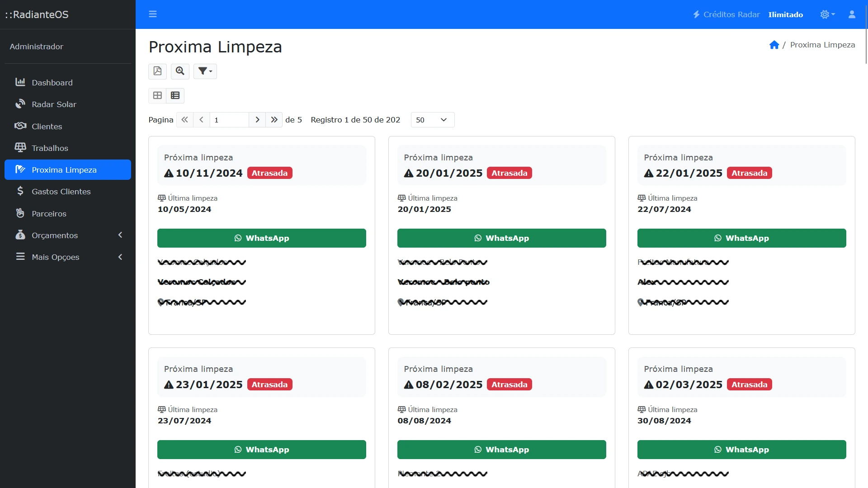Open Dashboard from sidebar
The image size is (868, 488).
tap(68, 82)
